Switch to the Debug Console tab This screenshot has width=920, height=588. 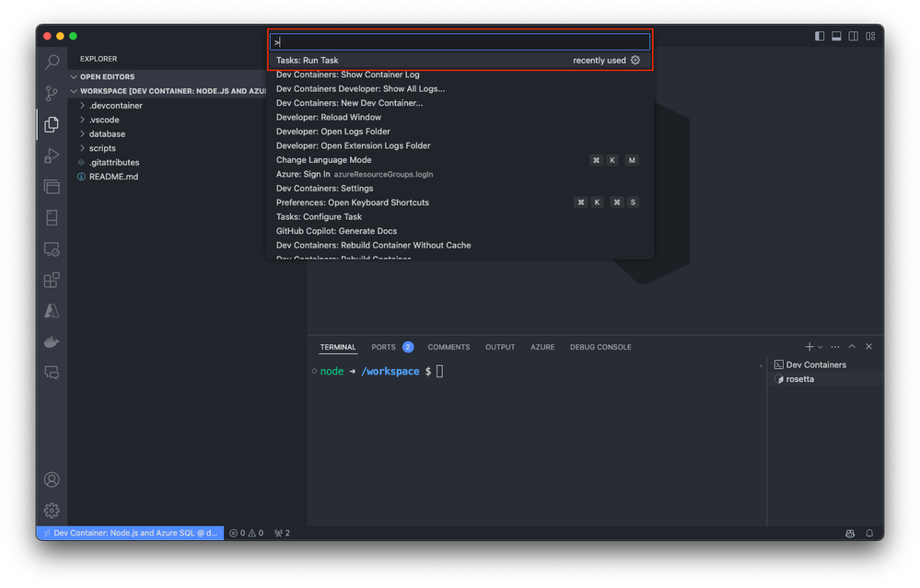pyautogui.click(x=600, y=347)
